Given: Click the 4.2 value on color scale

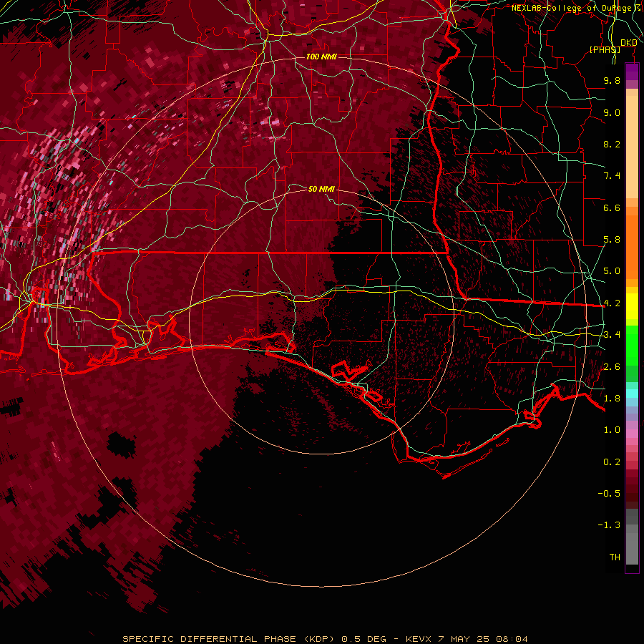Looking at the screenshot, I should click(612, 303).
